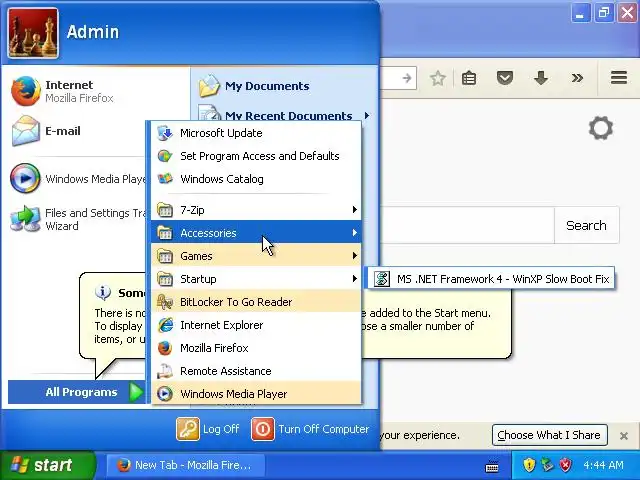Click the .NET Slow Boot Fix script icon

point(382,279)
